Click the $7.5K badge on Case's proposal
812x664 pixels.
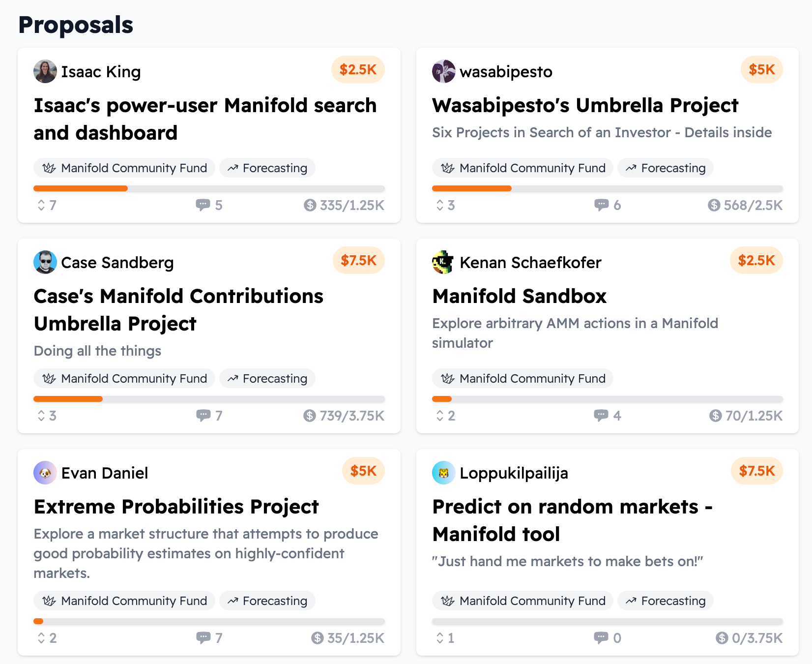359,260
